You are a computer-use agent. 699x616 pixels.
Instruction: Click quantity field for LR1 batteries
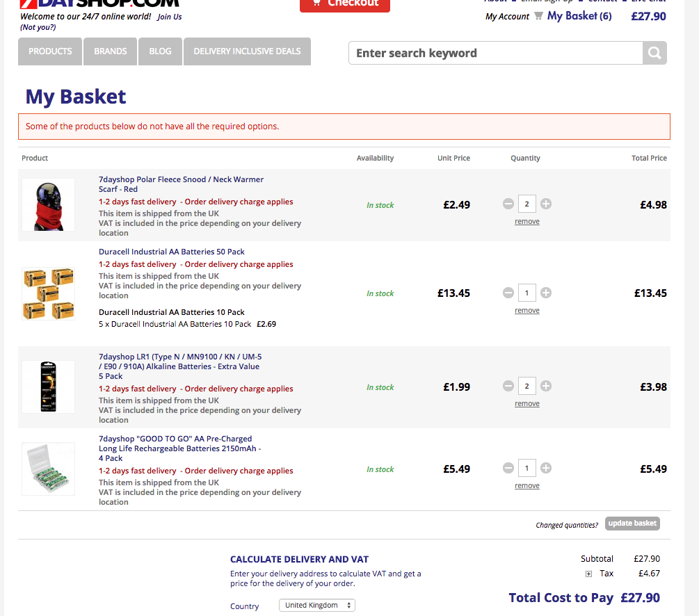[x=527, y=386]
